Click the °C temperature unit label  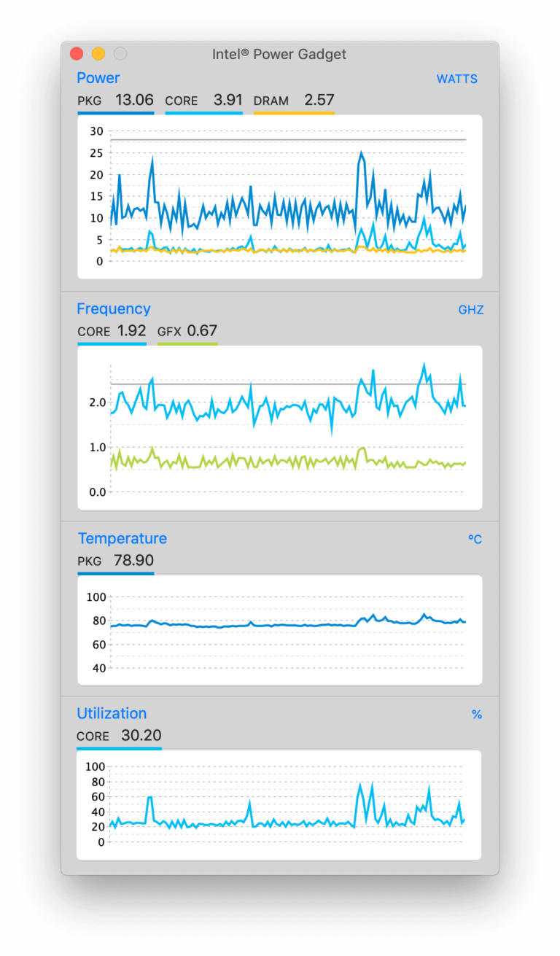pos(475,540)
